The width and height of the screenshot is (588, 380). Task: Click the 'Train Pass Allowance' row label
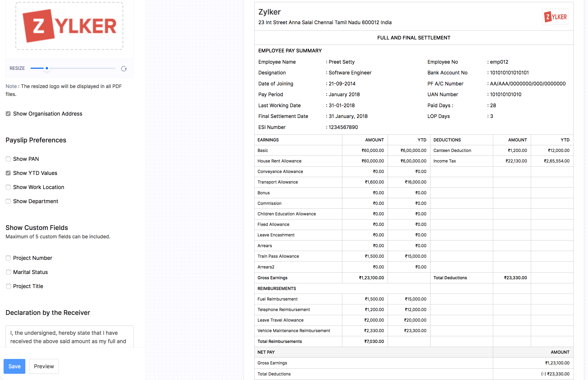coord(278,256)
